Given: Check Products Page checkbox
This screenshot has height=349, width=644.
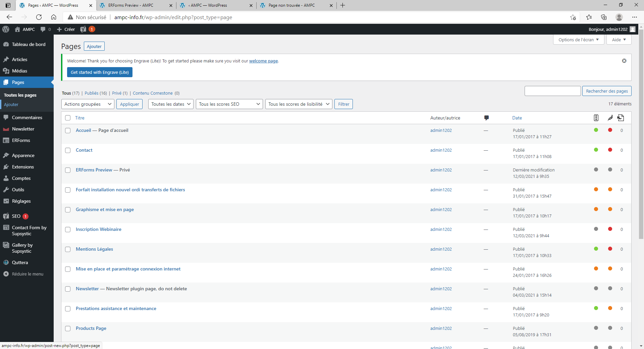Looking at the screenshot, I should (68, 329).
